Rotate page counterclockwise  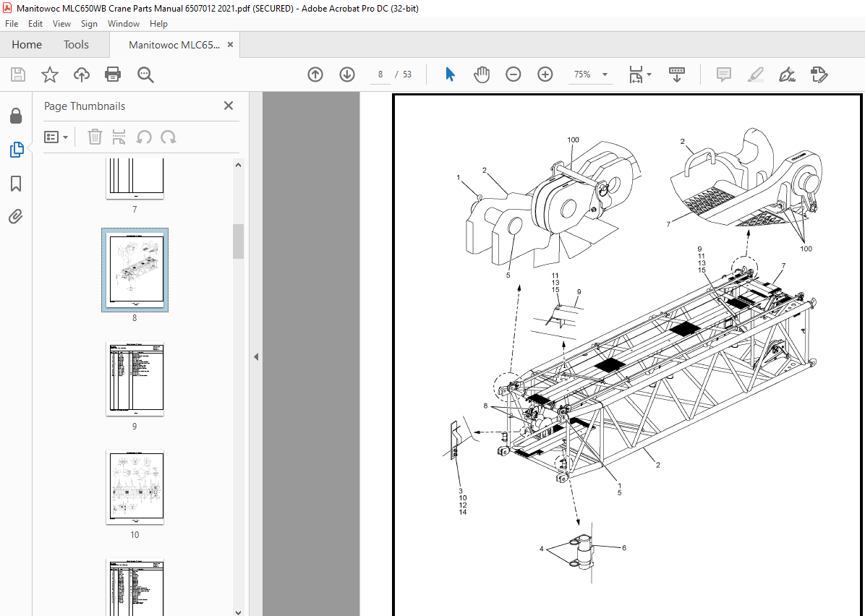(x=143, y=137)
